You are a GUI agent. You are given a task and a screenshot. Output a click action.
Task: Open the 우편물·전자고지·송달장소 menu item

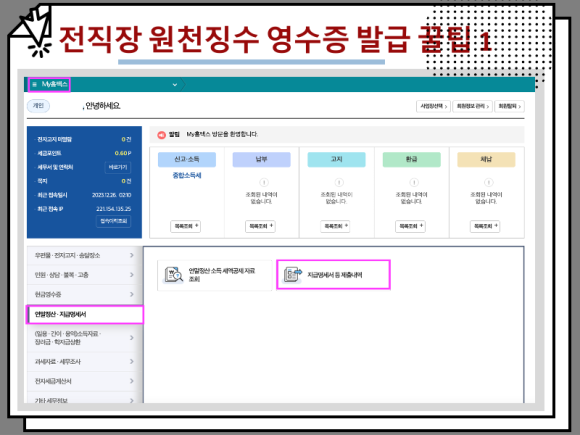[x=84, y=255]
